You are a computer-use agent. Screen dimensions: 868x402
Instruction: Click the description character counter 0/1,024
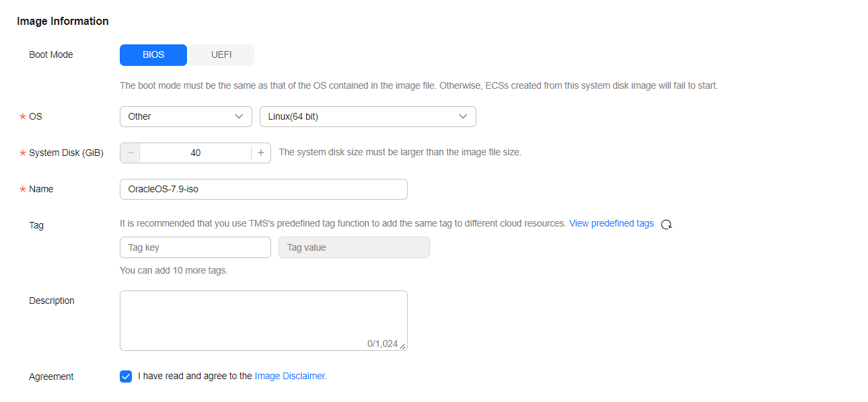382,344
